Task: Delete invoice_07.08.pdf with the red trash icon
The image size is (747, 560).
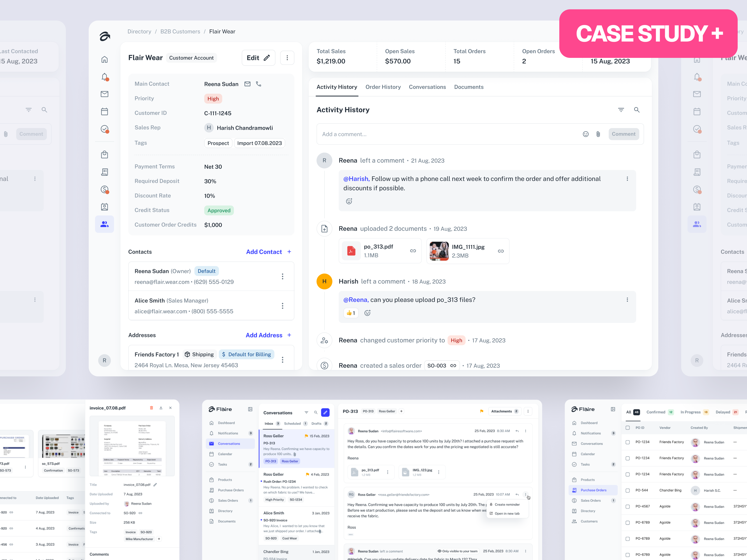Action: coord(151,408)
